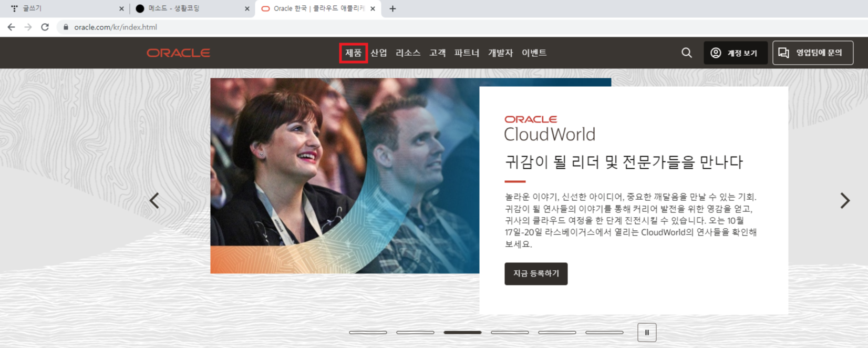Show next carousel slide arrow
The width and height of the screenshot is (868, 348).
point(845,200)
